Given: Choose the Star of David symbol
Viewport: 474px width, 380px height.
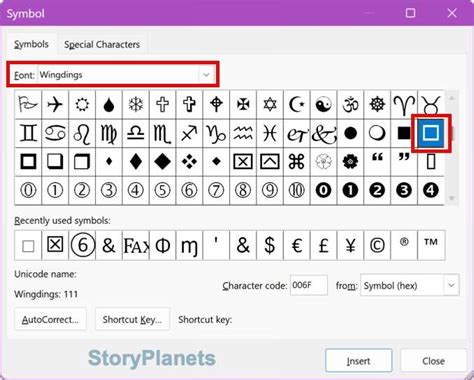Looking at the screenshot, I should (270, 104).
